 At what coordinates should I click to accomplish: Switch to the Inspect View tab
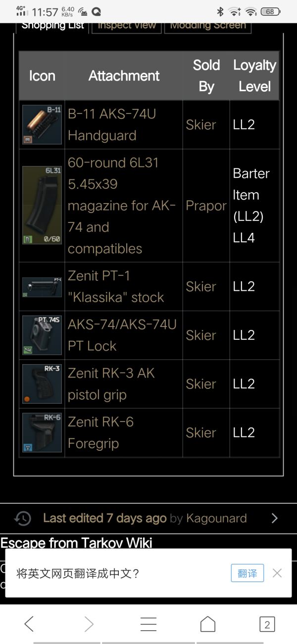pos(127,26)
